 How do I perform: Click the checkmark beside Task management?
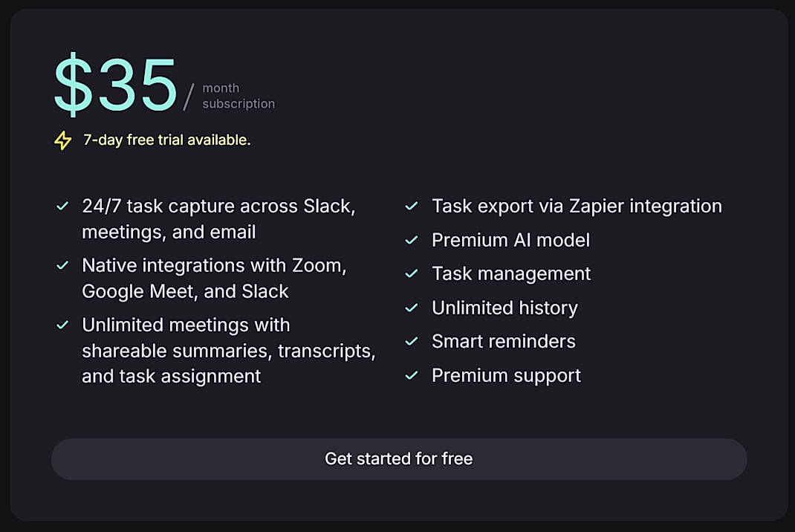[x=411, y=273]
